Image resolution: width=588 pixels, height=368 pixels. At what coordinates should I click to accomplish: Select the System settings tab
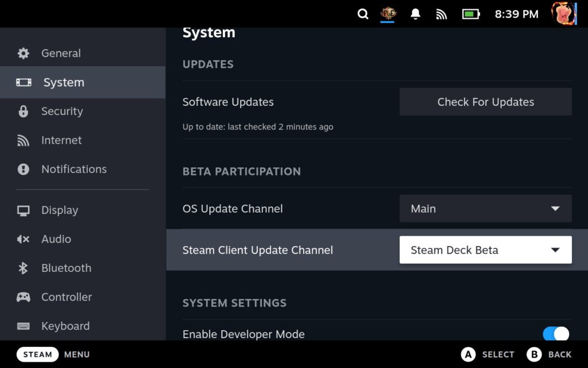(83, 82)
